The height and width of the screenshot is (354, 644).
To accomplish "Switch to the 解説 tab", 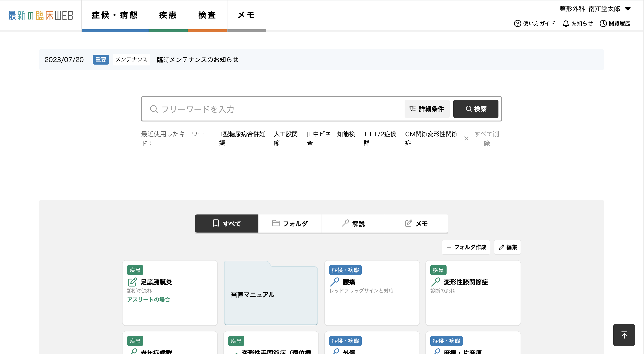I will coord(353,224).
